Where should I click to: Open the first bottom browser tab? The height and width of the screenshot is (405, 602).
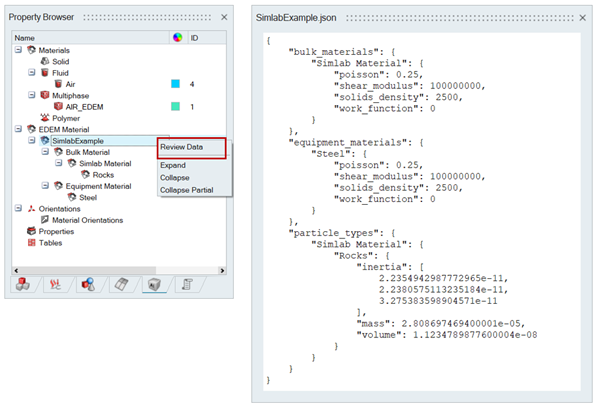[x=25, y=285]
